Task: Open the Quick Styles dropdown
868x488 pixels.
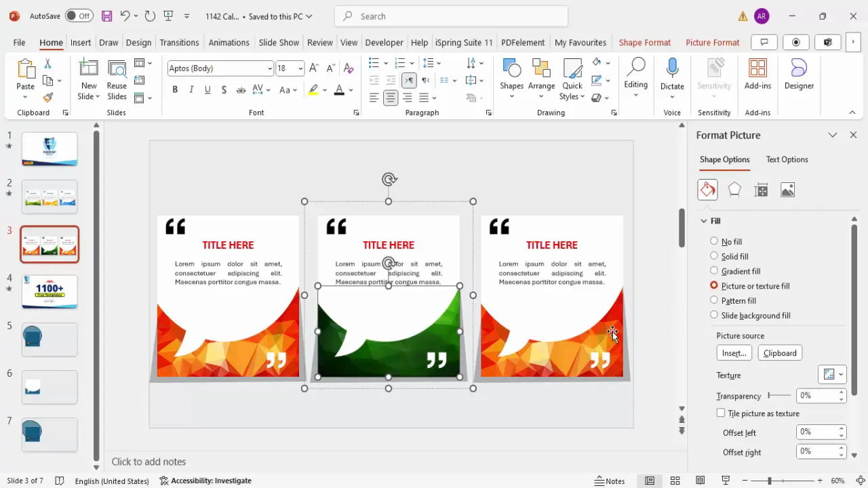Action: click(x=572, y=78)
